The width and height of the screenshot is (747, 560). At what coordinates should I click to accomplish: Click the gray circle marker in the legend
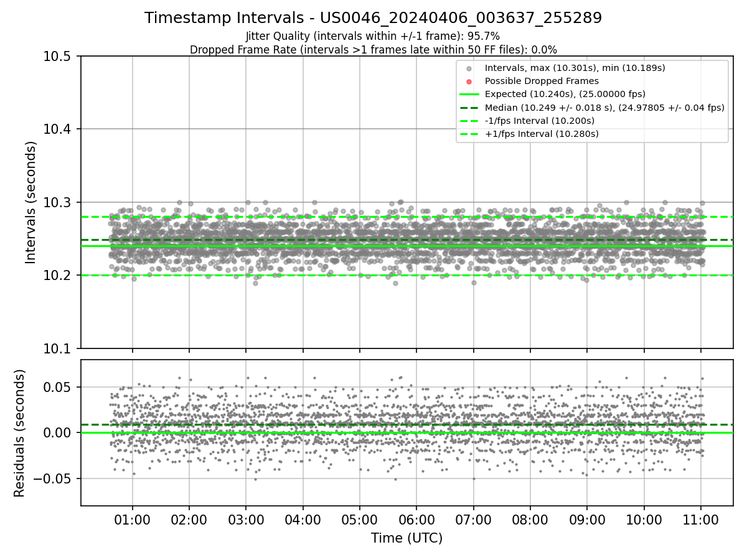pos(469,68)
